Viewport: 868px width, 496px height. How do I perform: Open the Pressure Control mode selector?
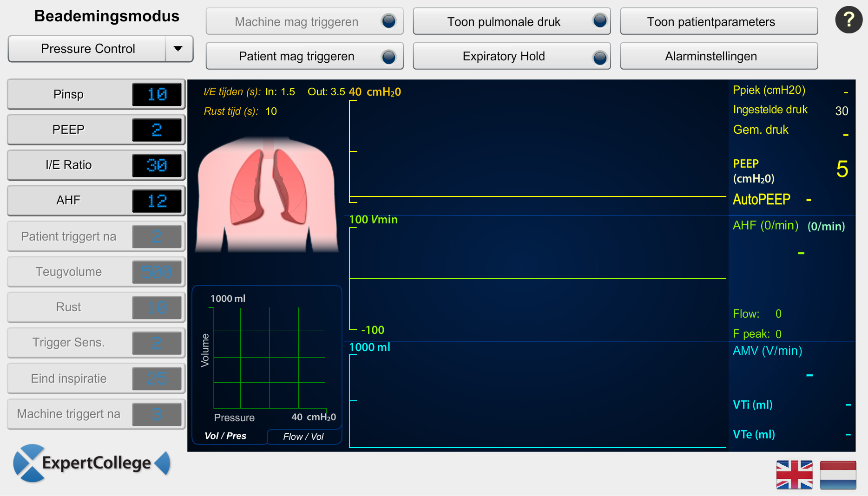(88, 49)
